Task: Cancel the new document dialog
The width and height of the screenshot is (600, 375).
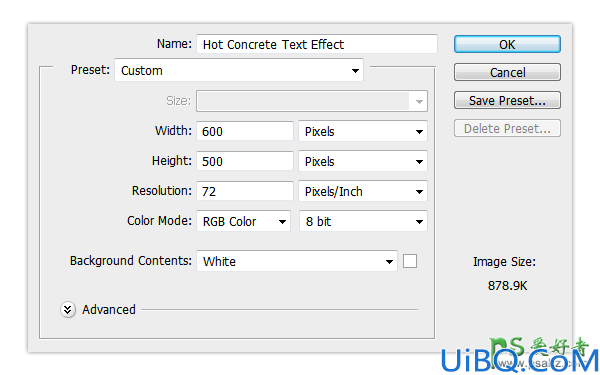Action: point(507,72)
